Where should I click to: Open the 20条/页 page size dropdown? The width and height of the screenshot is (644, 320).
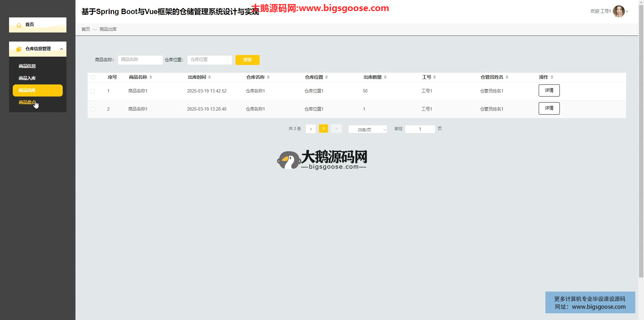tap(367, 130)
